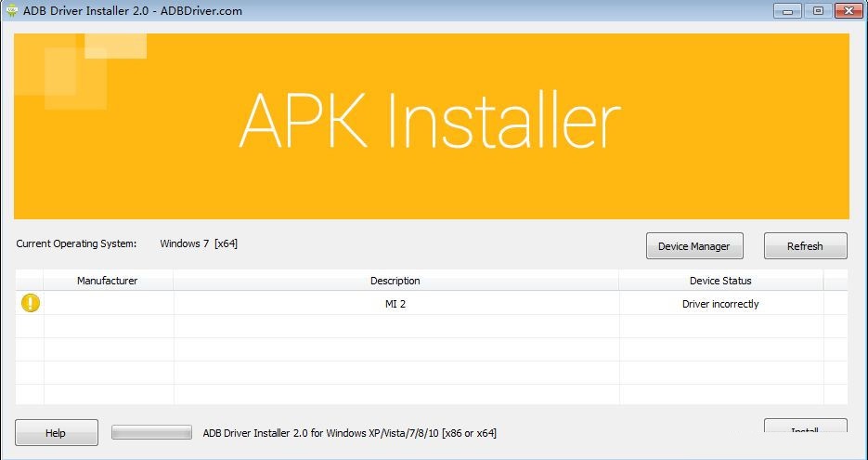Maximize the ADB Driver Installer window
The width and height of the screenshot is (868, 460).
click(x=818, y=10)
